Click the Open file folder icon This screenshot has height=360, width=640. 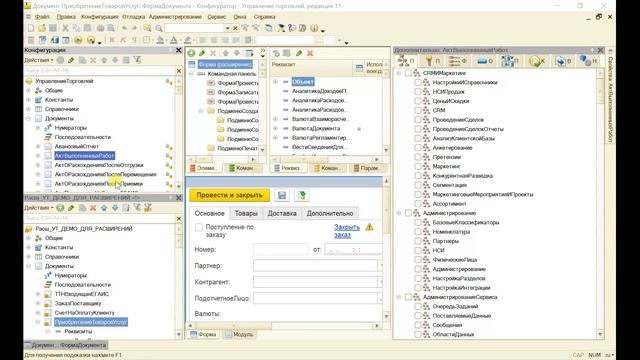click(42, 28)
